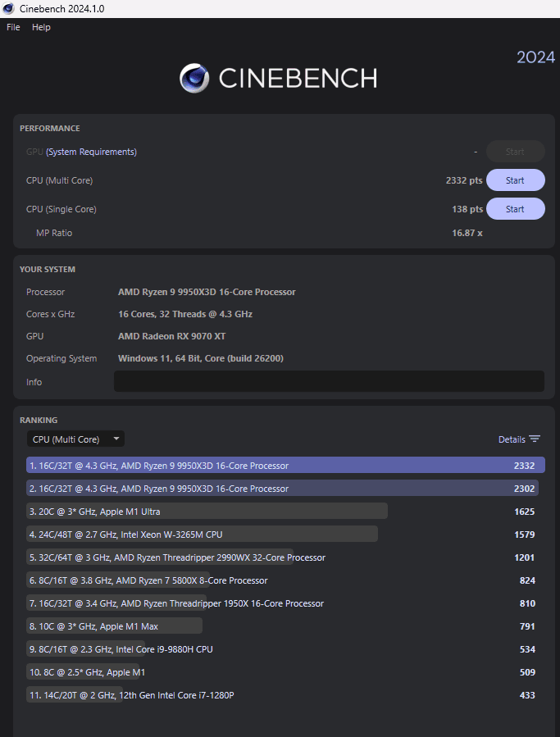The width and height of the screenshot is (560, 737).
Task: Select ranking row 2 with score 2302
Action: [x=285, y=489]
